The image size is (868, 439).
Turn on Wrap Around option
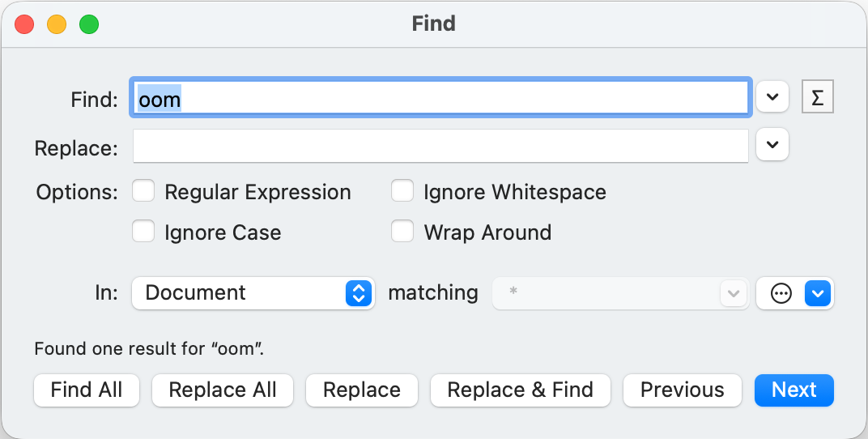pos(402,232)
